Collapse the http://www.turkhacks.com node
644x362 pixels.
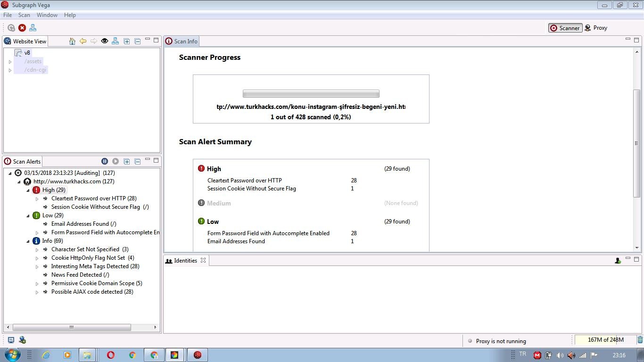(19, 181)
